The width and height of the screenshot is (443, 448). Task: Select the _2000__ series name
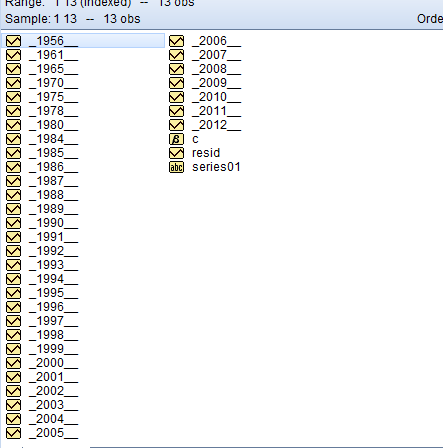tap(53, 363)
